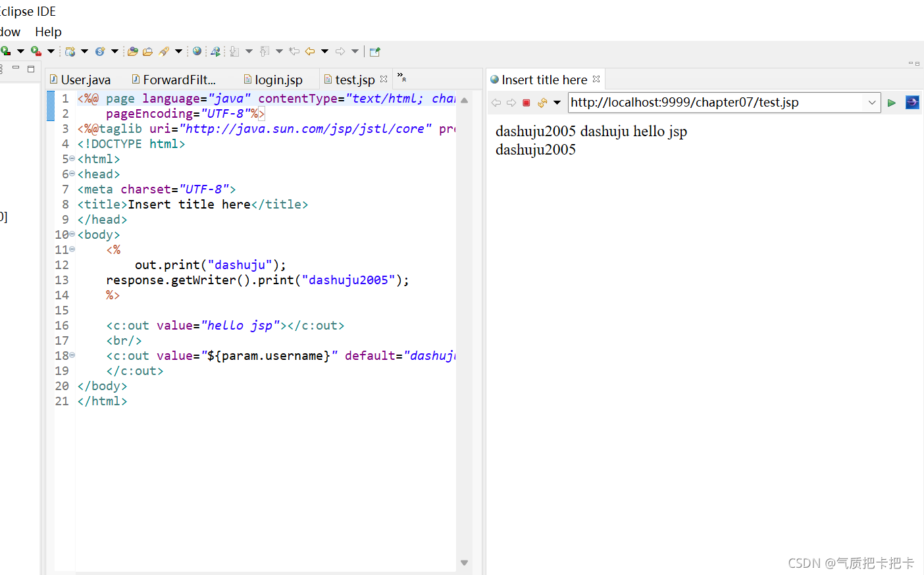Image resolution: width=924 pixels, height=575 pixels.
Task: Click the response.getWriter() code line
Action: pyautogui.click(x=257, y=280)
